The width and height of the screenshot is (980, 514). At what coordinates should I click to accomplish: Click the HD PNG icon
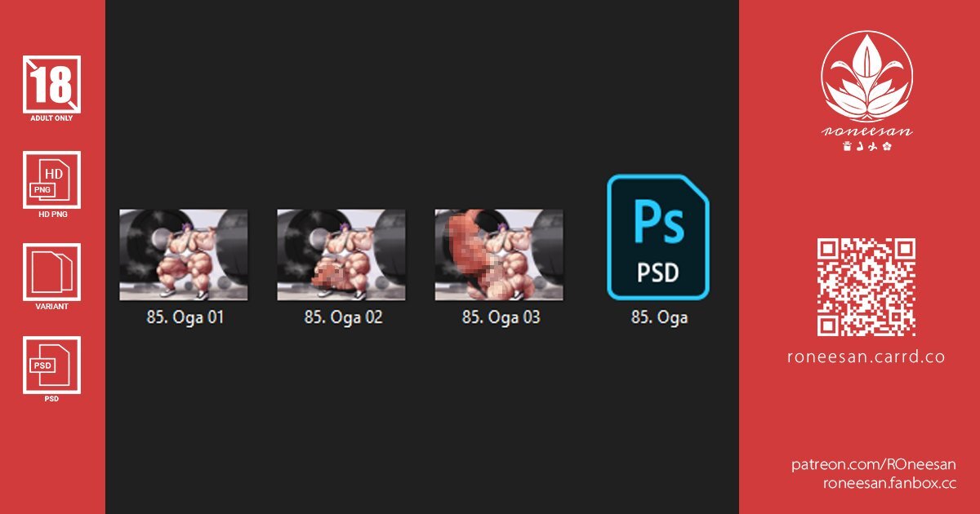point(52,179)
